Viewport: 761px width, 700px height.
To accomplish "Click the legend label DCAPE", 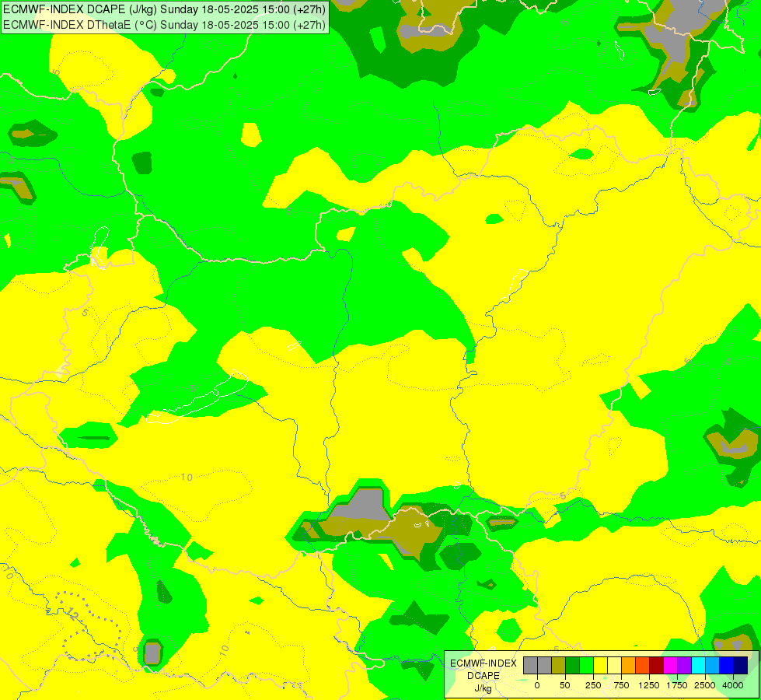I will coord(483,676).
